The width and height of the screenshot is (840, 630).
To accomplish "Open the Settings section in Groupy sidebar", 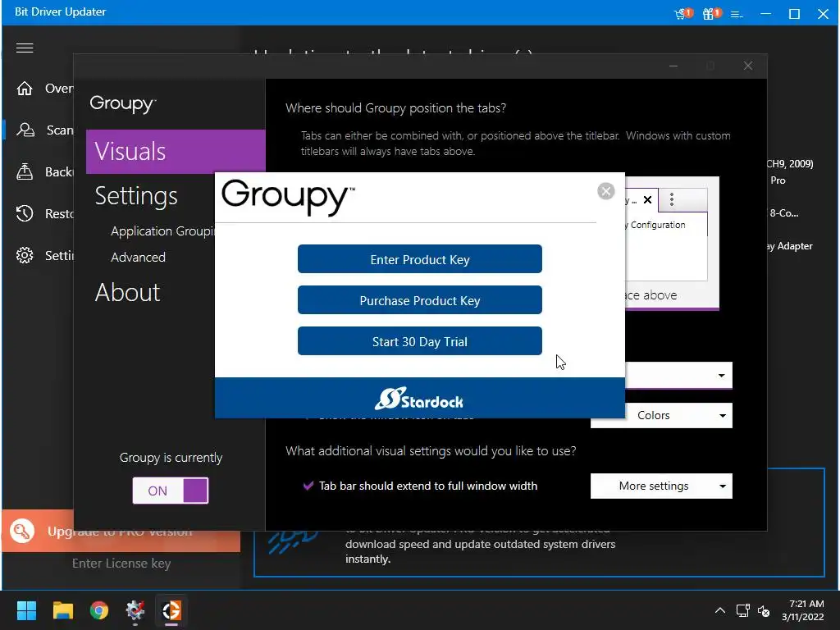I will 136,196.
